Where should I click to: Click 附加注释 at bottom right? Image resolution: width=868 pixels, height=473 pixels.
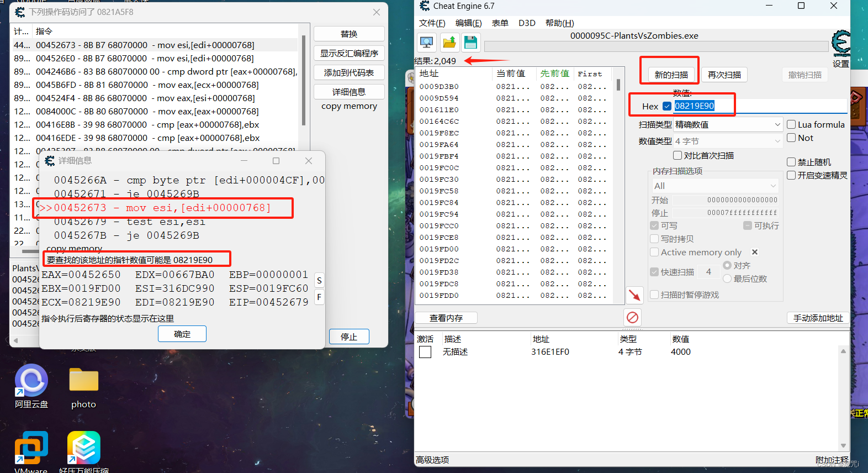tap(832, 460)
